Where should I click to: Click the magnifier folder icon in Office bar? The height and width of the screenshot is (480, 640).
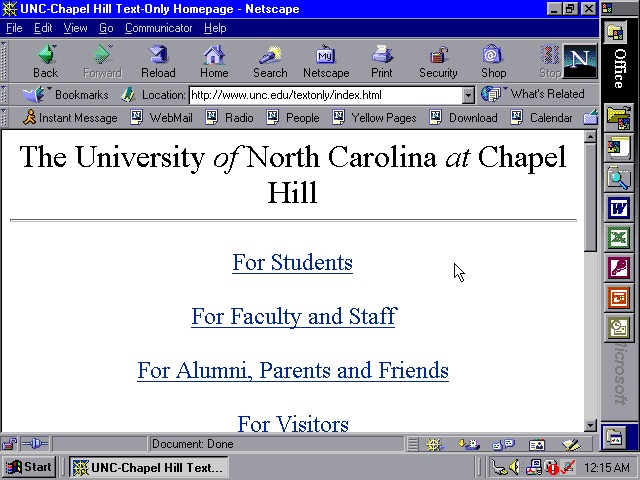(619, 178)
